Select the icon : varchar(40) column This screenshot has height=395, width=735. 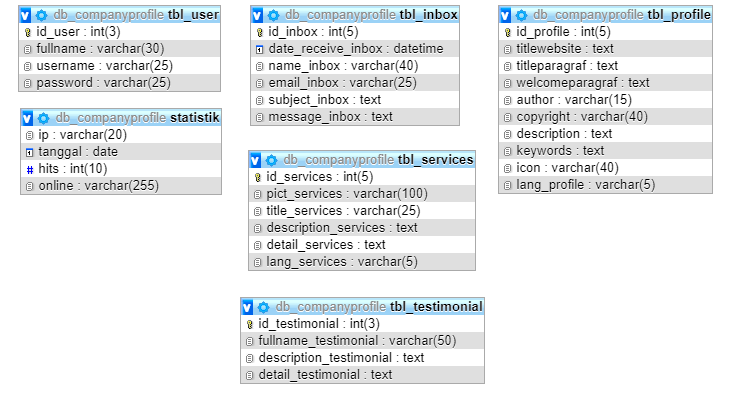click(606, 168)
